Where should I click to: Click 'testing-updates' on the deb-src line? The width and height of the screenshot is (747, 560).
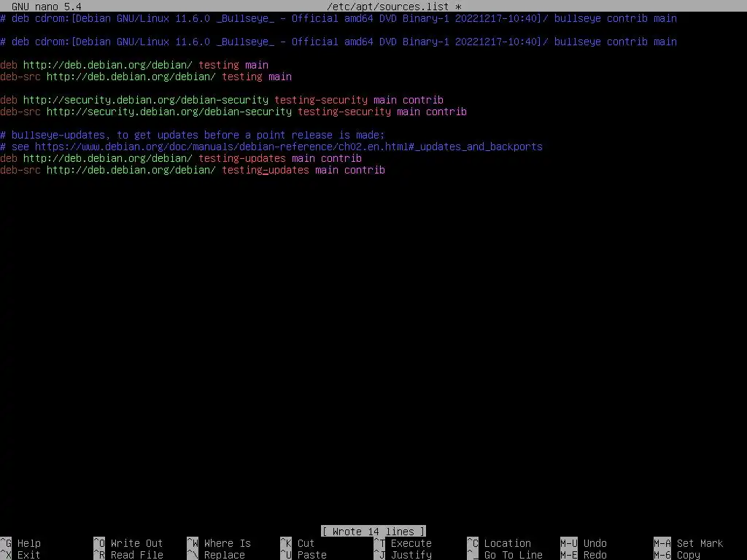click(266, 170)
